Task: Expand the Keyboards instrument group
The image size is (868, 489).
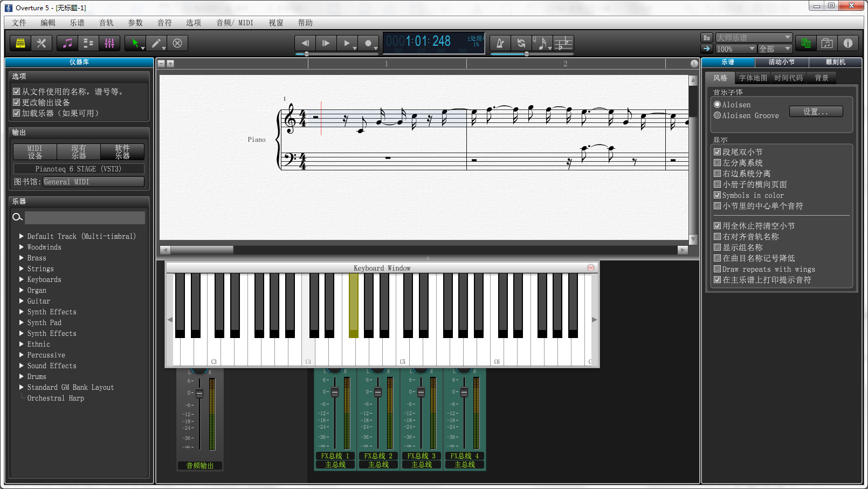Action: [22, 279]
